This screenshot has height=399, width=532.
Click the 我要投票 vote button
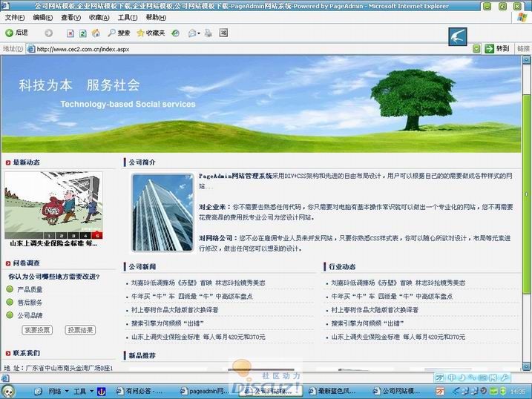pyautogui.click(x=37, y=330)
